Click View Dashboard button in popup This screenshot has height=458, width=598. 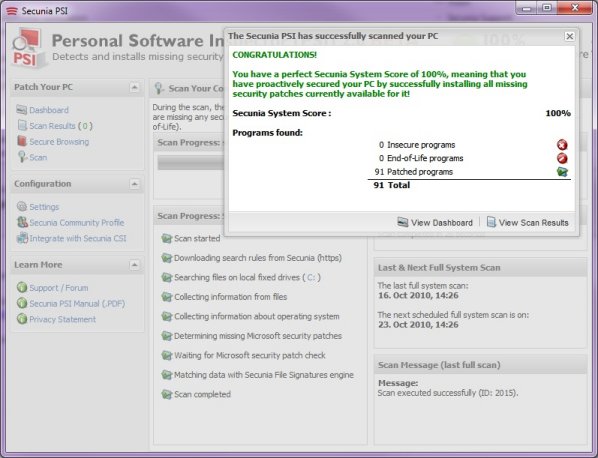pyautogui.click(x=435, y=222)
